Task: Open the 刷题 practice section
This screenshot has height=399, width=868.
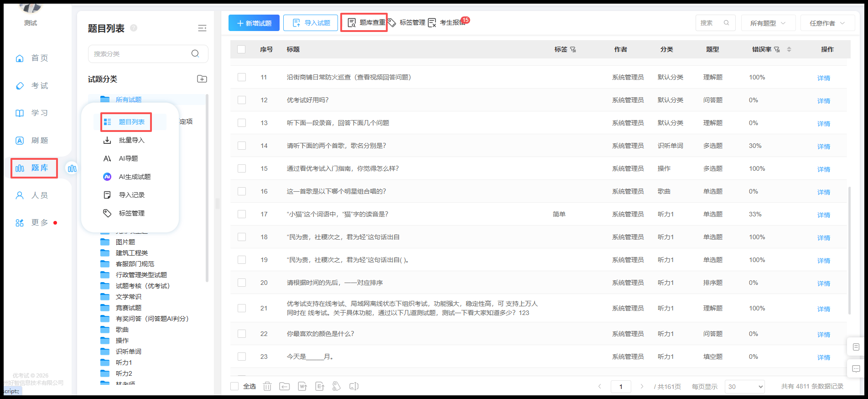Action: click(x=32, y=141)
